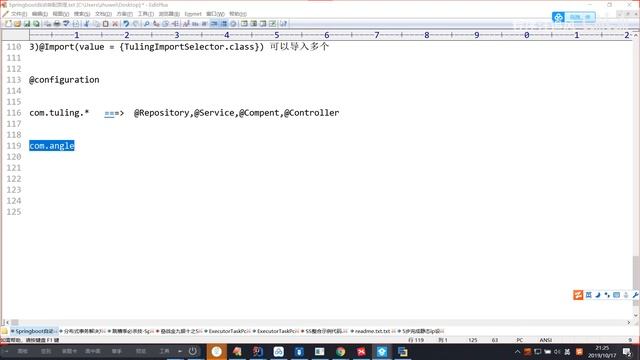Screen dimensions: 640x360
Task: Click the Cut scissors toolbar icon
Action: tap(87, 24)
